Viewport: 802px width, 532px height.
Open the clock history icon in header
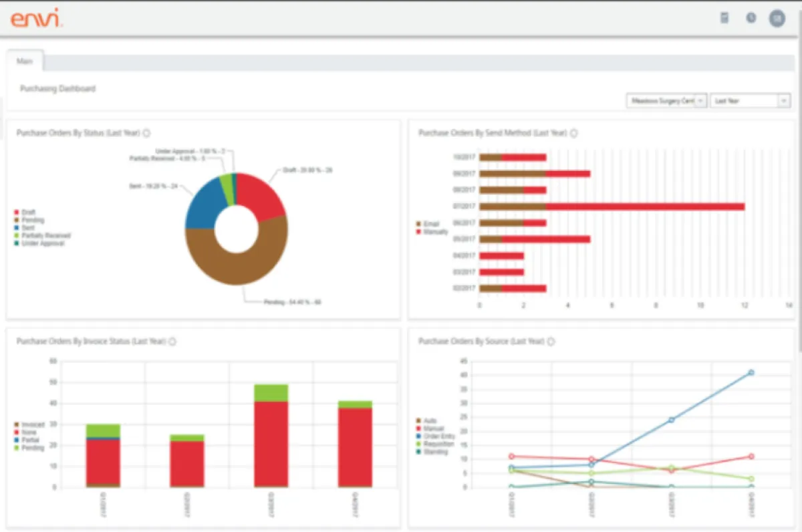751,18
